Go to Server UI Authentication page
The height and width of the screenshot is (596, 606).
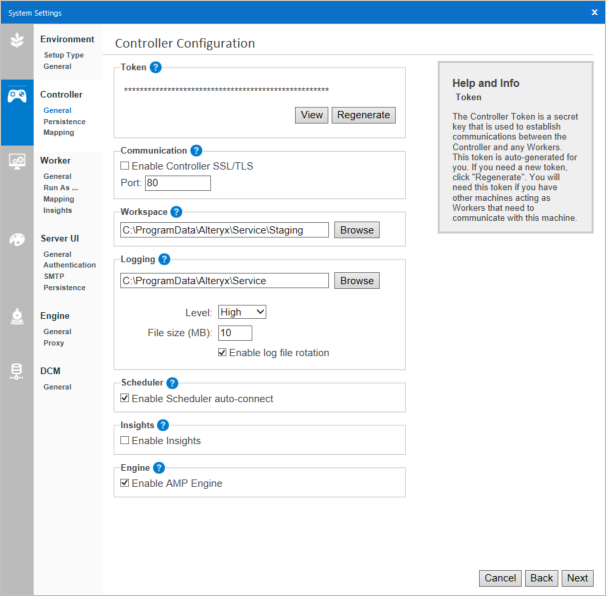(69, 265)
